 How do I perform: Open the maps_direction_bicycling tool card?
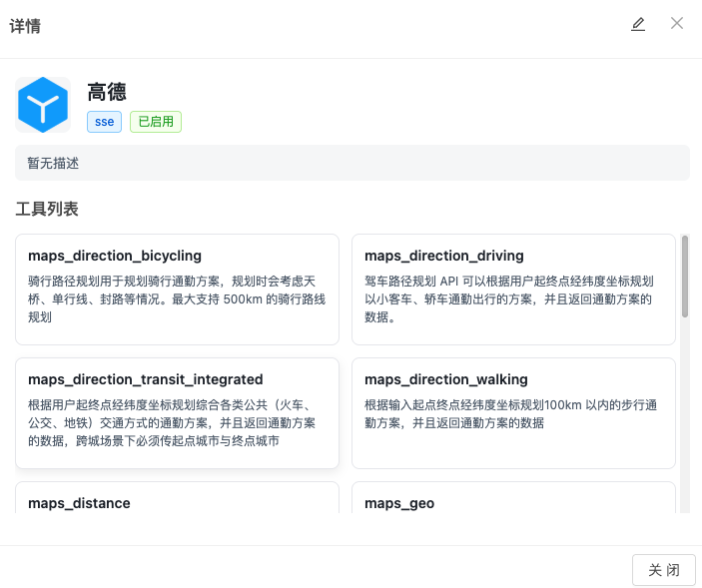coord(177,290)
